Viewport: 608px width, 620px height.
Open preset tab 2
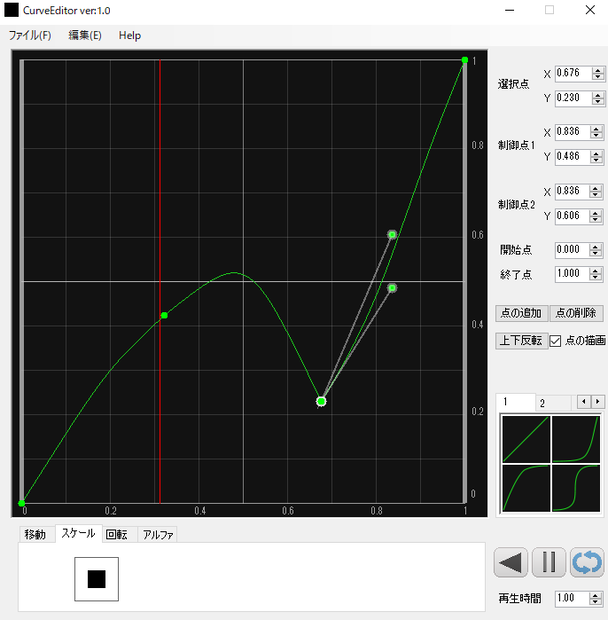click(542, 403)
